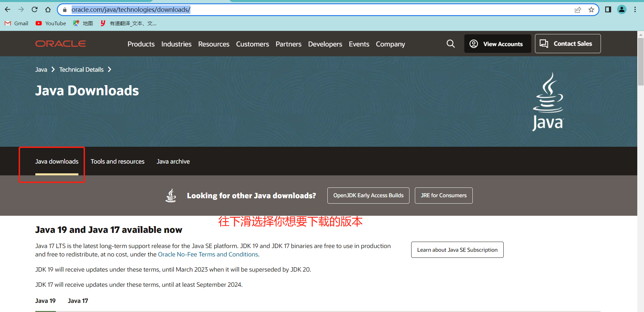Click the Contact Sales button
The height and width of the screenshot is (312, 644).
568,44
